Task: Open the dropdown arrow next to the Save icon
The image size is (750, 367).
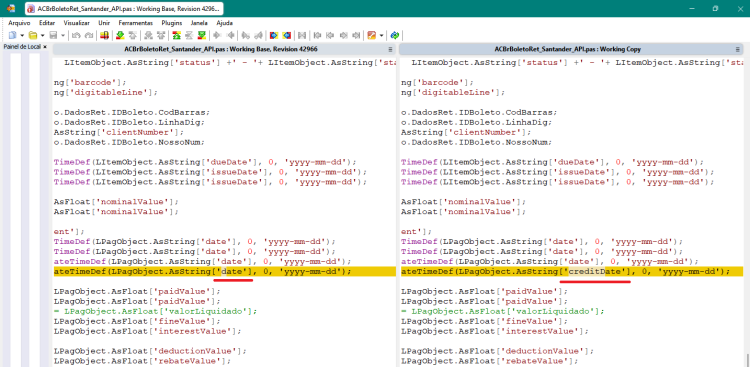Action: [x=63, y=35]
